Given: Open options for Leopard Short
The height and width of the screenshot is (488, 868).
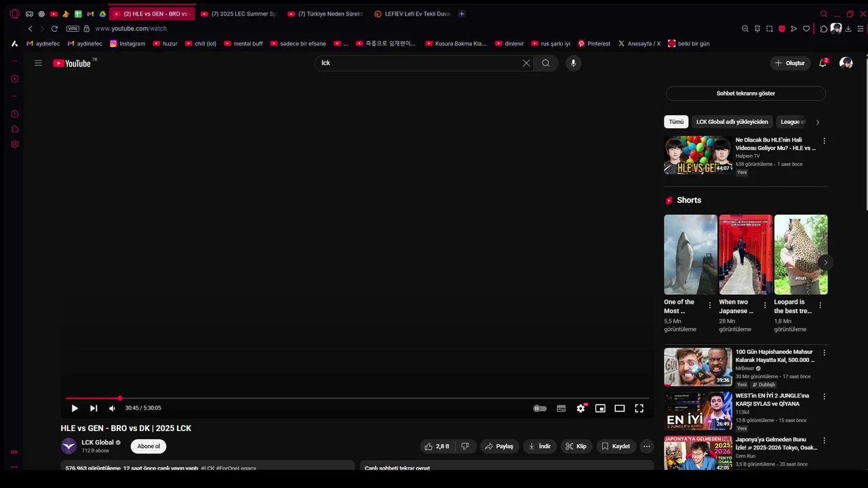Looking at the screenshot, I should [x=820, y=306].
